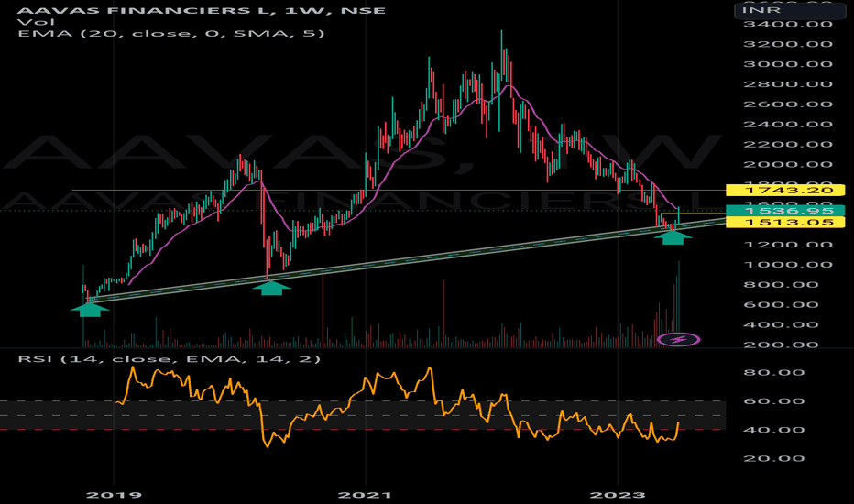Click the 2000.00 price axis label

pyautogui.click(x=788, y=165)
